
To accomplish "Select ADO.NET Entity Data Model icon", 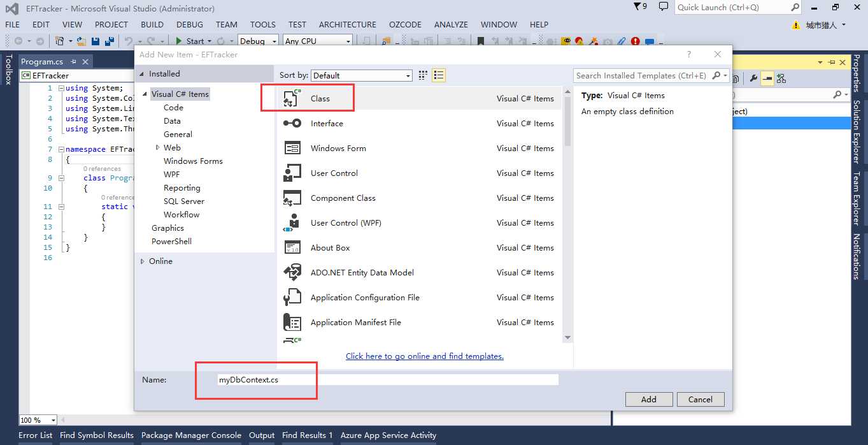I will [292, 272].
